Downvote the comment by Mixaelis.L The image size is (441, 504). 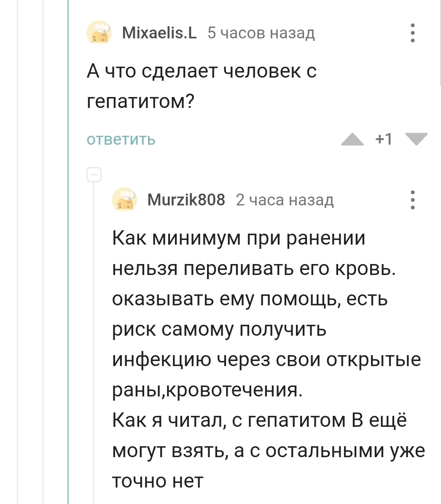click(416, 139)
